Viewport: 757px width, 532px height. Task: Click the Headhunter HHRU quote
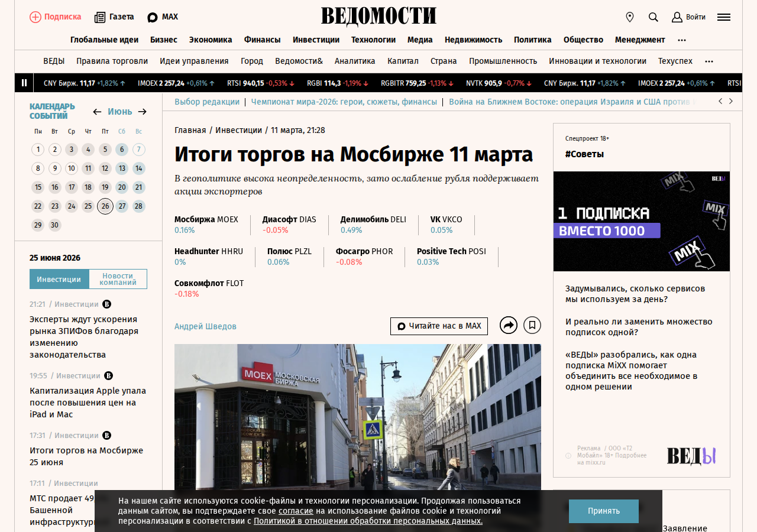pyautogui.click(x=209, y=257)
